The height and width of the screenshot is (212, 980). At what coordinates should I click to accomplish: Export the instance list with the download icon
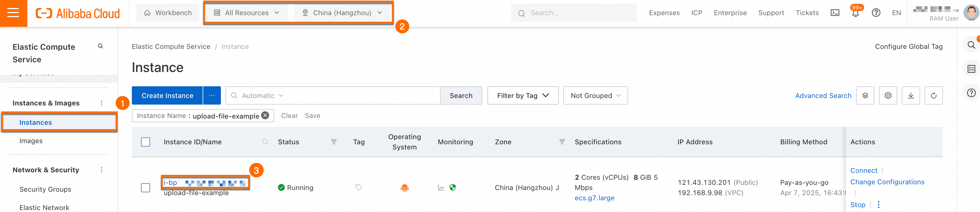pyautogui.click(x=910, y=95)
